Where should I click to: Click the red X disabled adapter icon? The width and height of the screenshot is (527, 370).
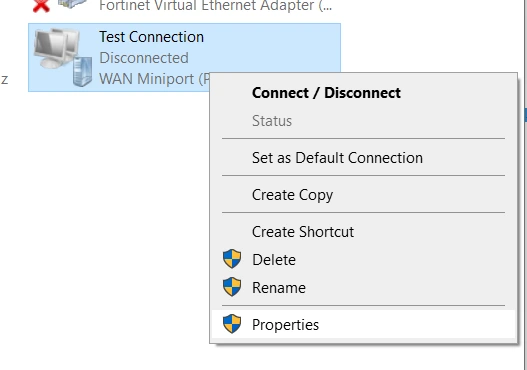(41, 6)
